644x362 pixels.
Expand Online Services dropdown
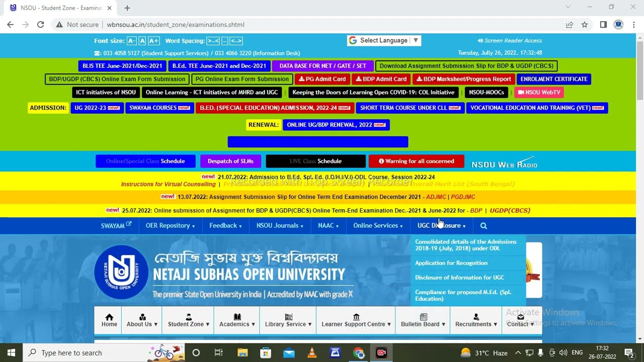[x=378, y=226]
